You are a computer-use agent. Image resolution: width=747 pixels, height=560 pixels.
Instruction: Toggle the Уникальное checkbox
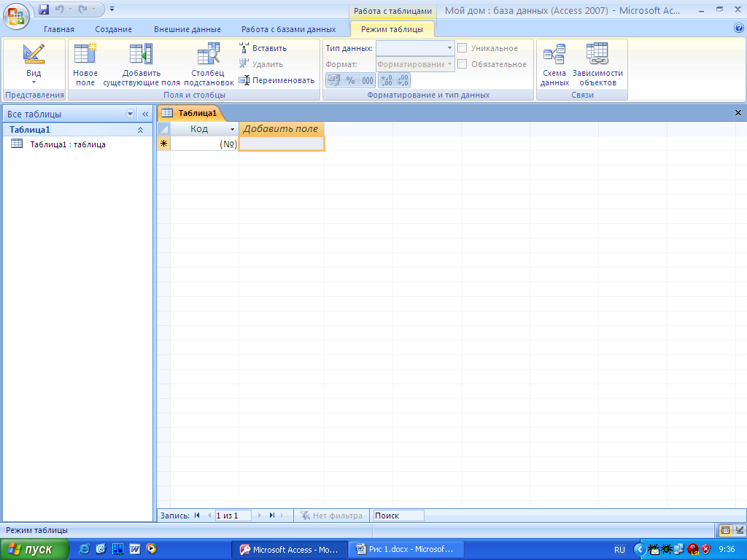462,48
